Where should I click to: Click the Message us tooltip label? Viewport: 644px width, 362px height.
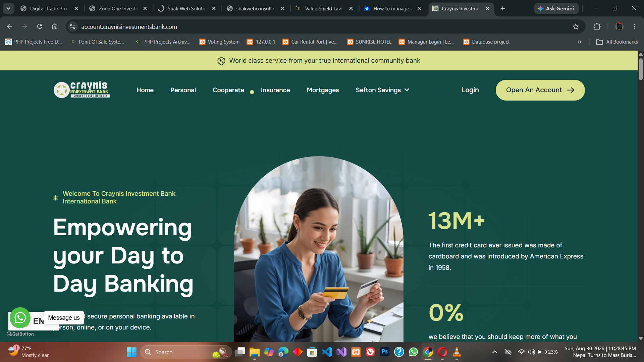click(x=64, y=317)
